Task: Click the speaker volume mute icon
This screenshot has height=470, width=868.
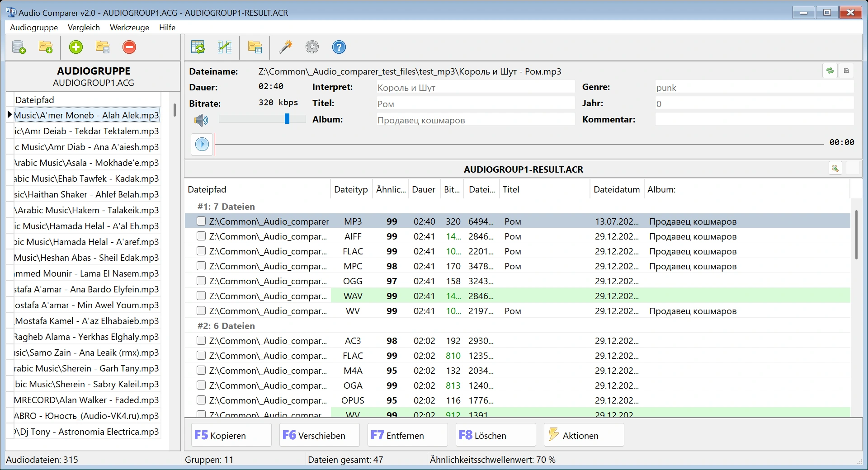Action: click(x=201, y=120)
